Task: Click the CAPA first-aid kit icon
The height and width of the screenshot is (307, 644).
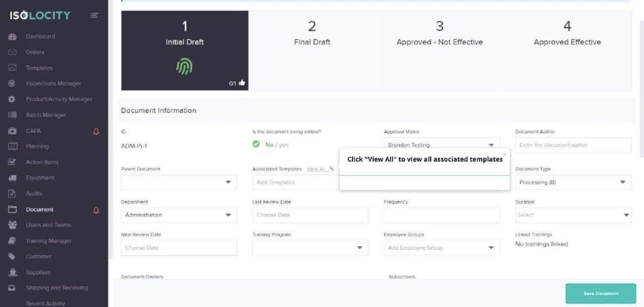Action: point(12,131)
